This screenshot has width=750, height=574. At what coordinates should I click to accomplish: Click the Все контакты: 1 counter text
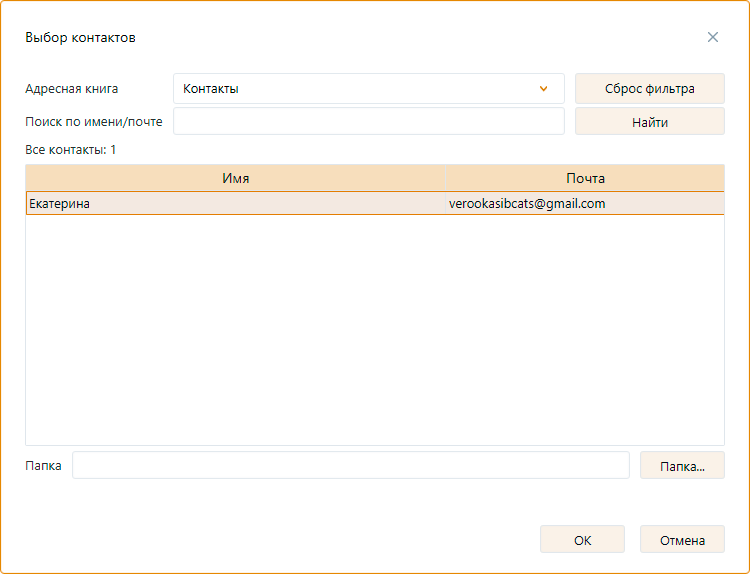71,150
